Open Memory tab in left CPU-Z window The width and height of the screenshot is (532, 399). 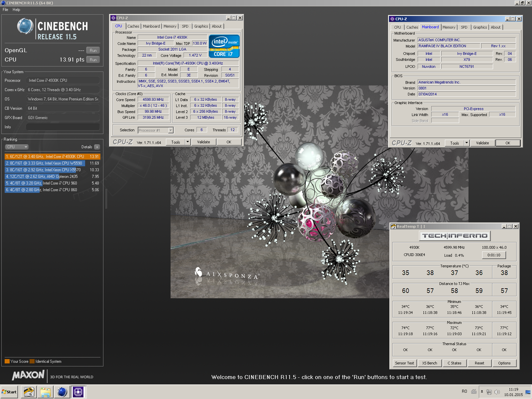170,26
